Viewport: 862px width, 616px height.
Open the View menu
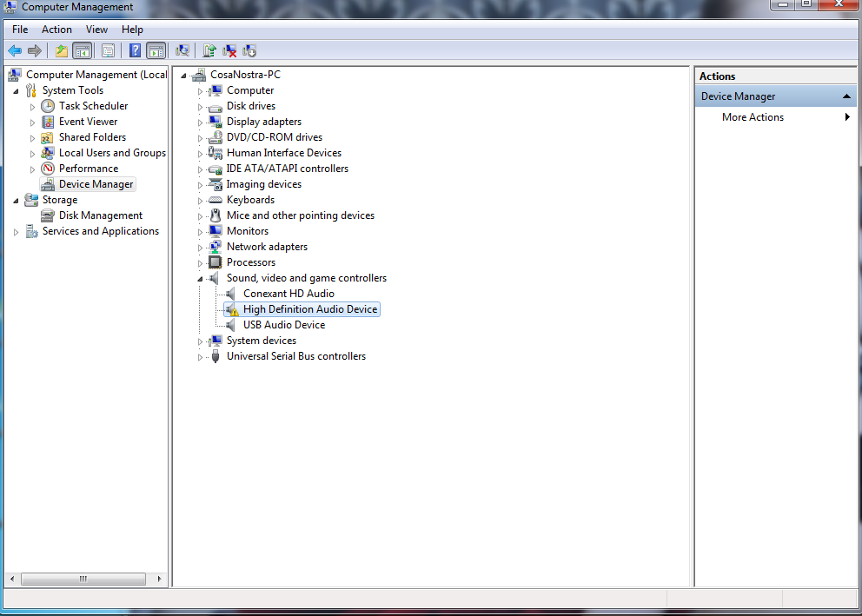pyautogui.click(x=96, y=29)
